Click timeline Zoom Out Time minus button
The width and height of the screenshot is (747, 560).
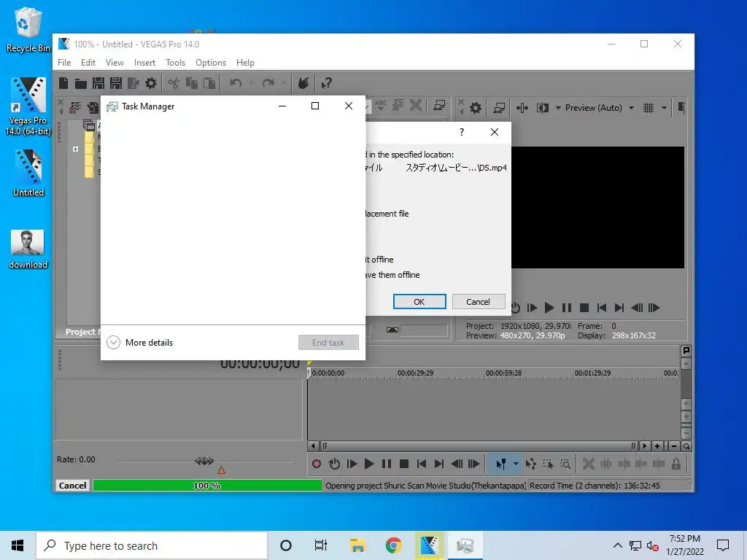673,446
